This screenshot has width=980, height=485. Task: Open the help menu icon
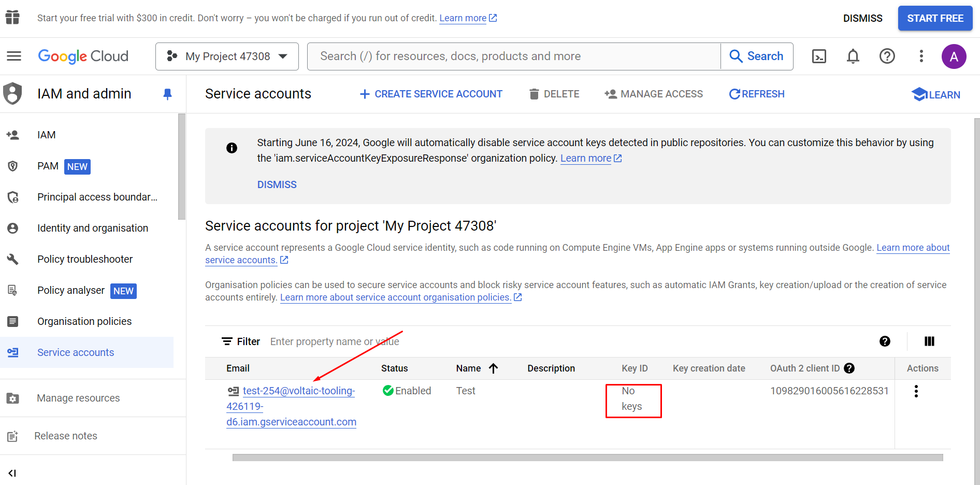(887, 56)
